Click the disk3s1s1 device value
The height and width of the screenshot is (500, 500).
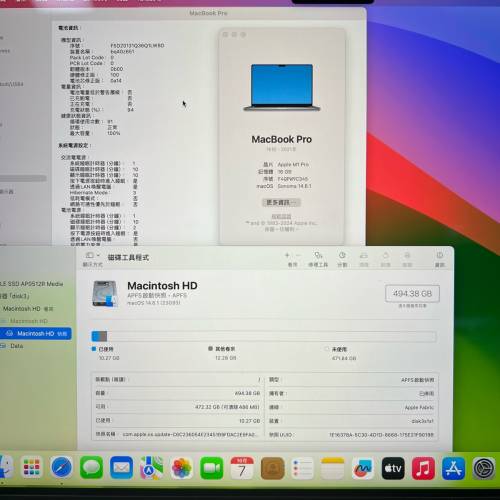(x=423, y=421)
